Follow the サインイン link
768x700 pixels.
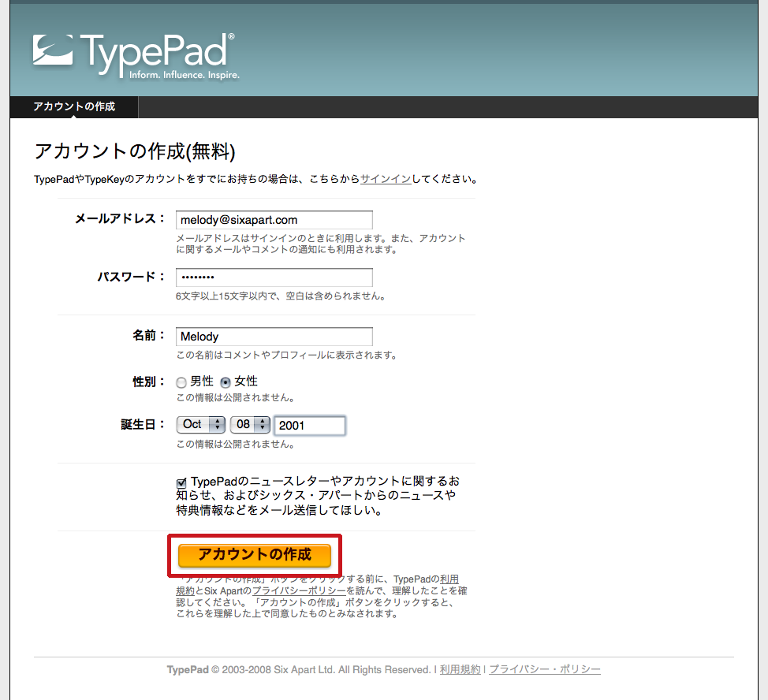point(386,179)
